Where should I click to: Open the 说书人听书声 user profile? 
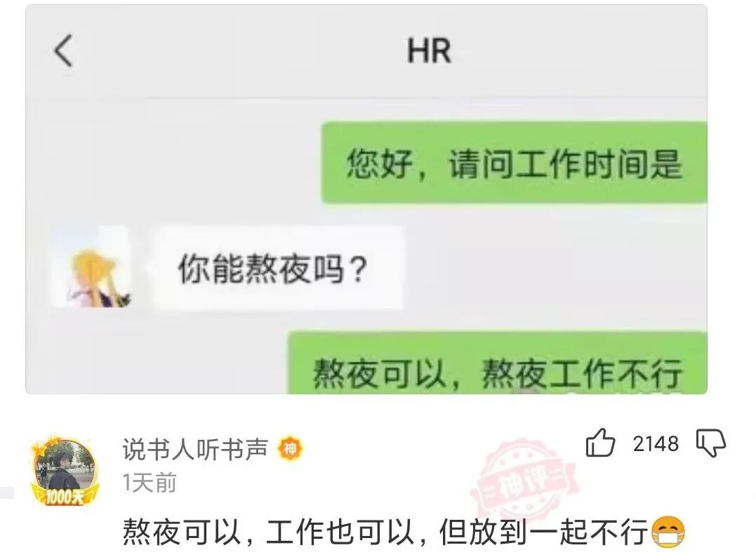[x=195, y=448]
